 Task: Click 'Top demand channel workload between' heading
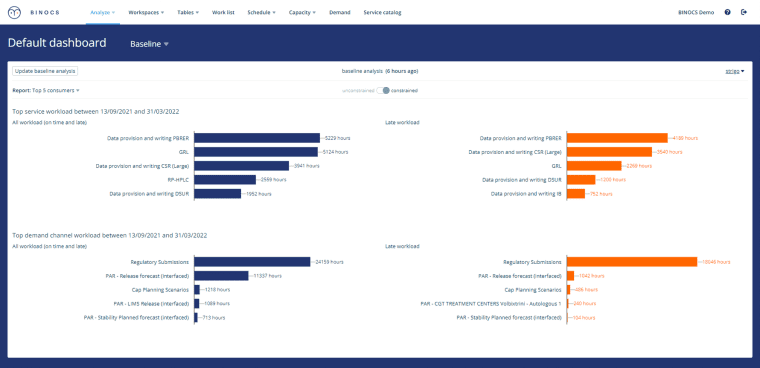point(110,235)
